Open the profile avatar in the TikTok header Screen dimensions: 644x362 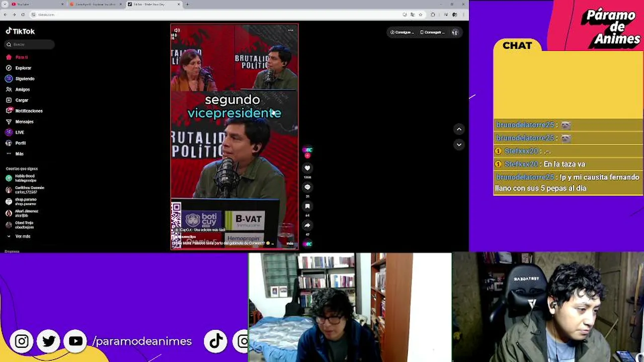(x=455, y=32)
